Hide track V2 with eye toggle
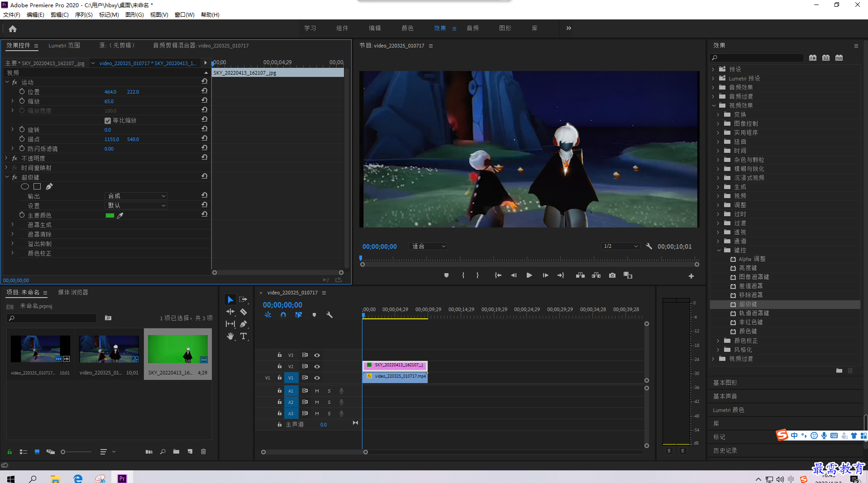Viewport: 868px width, 483px height. (x=317, y=366)
